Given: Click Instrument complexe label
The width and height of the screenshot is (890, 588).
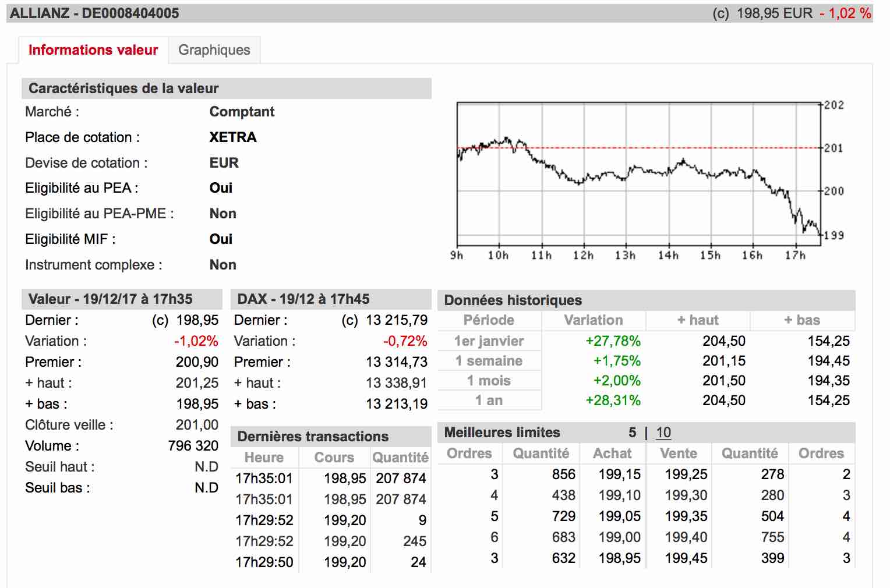Looking at the screenshot, I should [94, 265].
